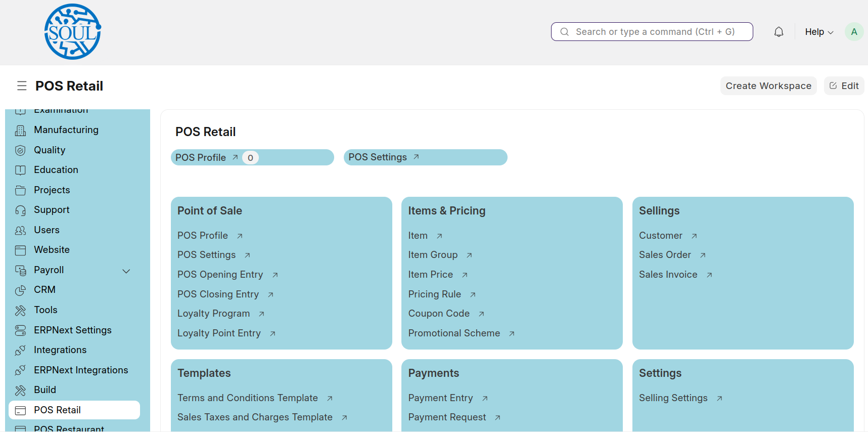Click the arrow icon beside Loyalty Program
The height and width of the screenshot is (432, 868).
(x=261, y=314)
